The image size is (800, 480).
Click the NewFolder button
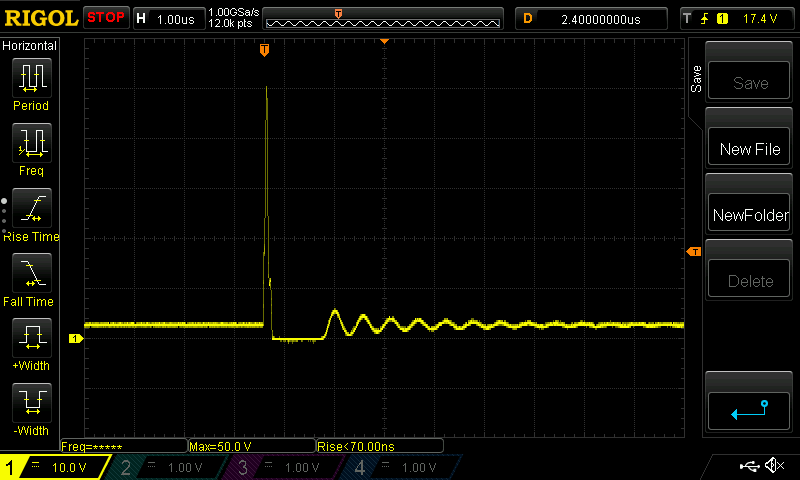(749, 212)
